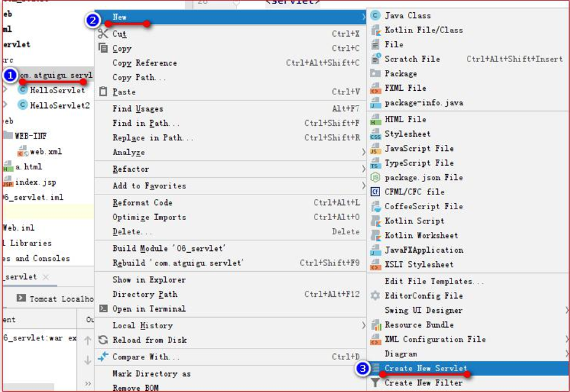Click the Stylesheet CSS icon
This screenshot has width=570, height=392.
coord(375,134)
